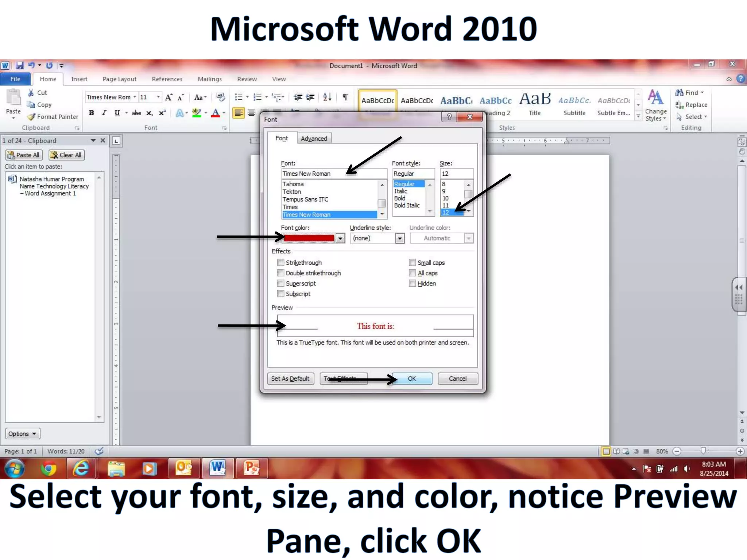747x560 pixels.
Task: Click the Cut scissors icon
Action: click(x=31, y=93)
